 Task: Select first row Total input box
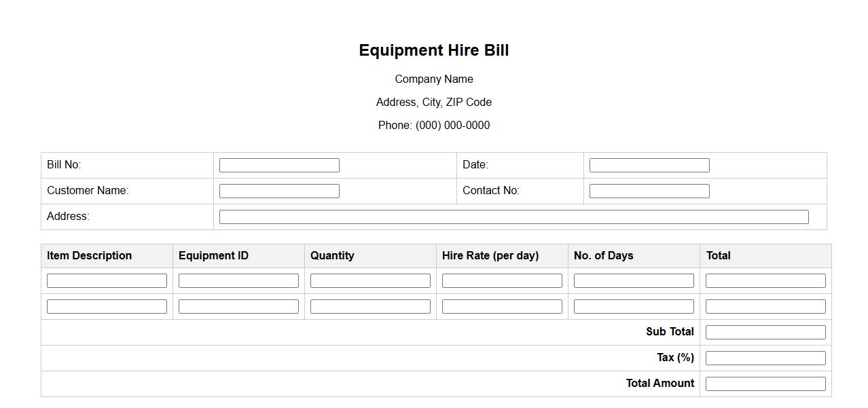(765, 280)
